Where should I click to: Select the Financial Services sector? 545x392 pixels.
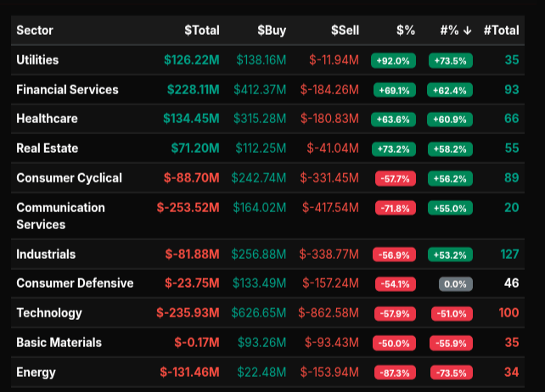tap(67, 90)
